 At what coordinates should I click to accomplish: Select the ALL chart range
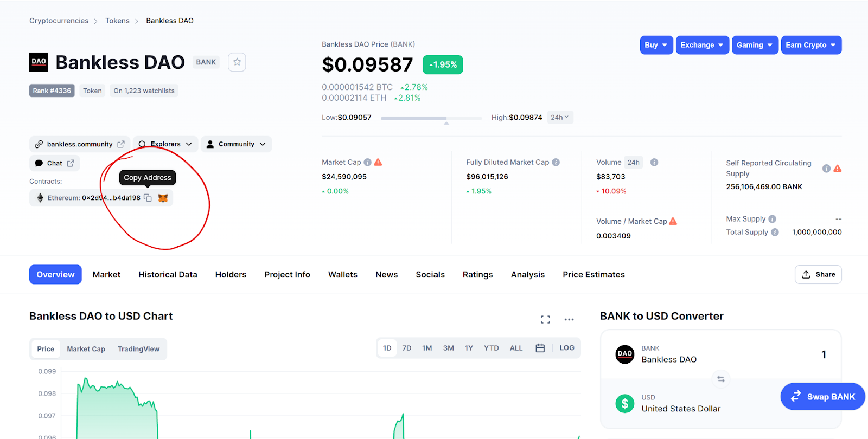tap(516, 348)
